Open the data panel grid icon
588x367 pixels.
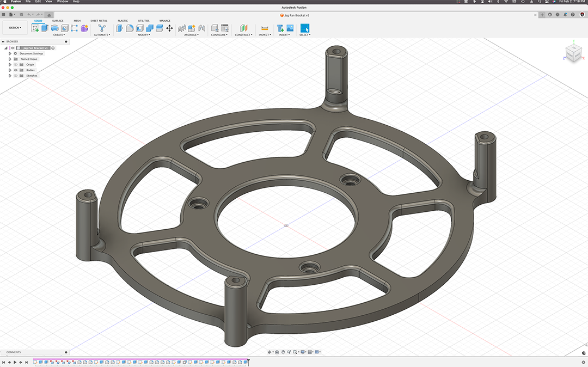(x=3, y=15)
